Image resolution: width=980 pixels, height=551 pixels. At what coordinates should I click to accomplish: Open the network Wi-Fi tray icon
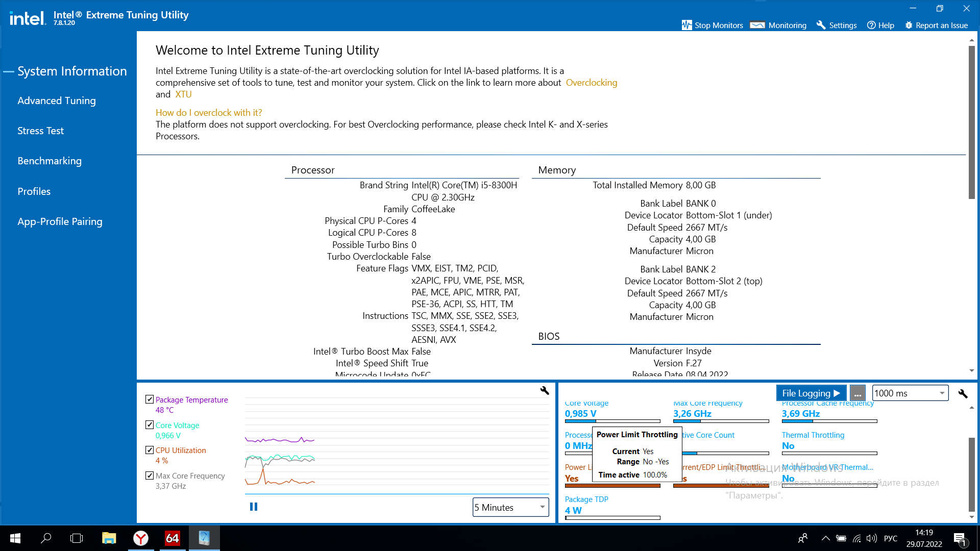click(x=857, y=538)
